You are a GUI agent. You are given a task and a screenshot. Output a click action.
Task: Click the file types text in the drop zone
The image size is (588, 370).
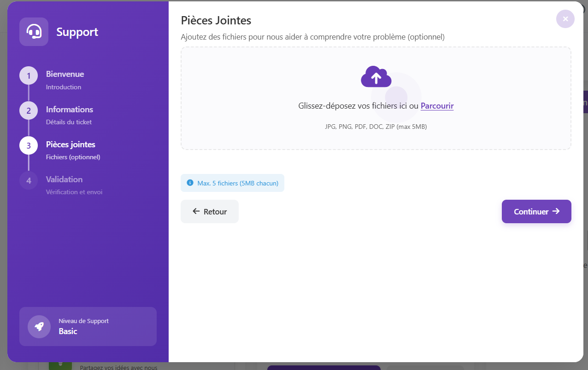coord(376,127)
